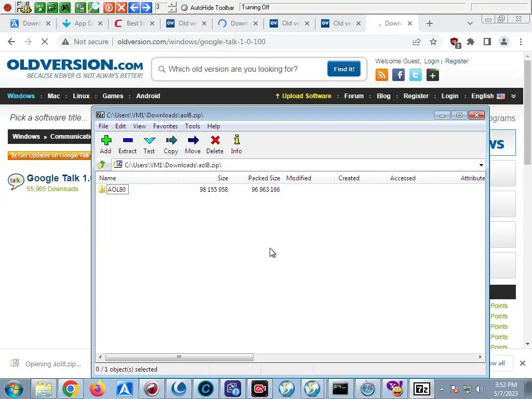Open the Favorites menu in 7-Zip
The height and width of the screenshot is (399, 532).
[166, 126]
